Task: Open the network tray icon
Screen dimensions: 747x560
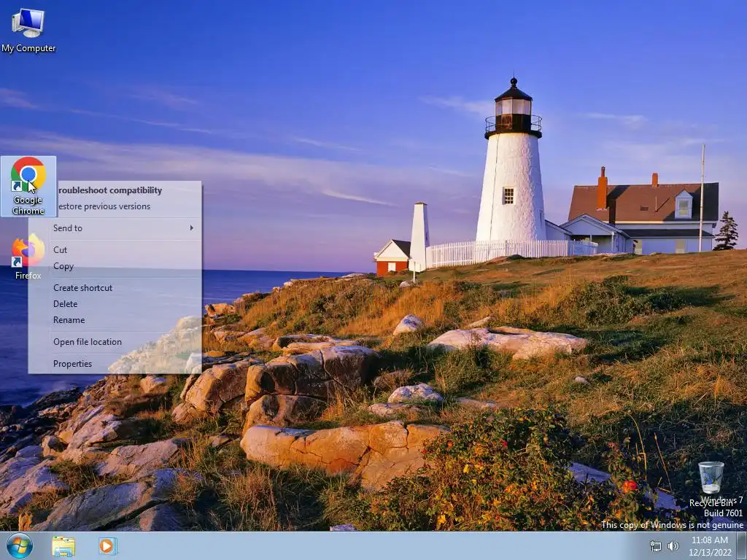Action: pos(656,546)
